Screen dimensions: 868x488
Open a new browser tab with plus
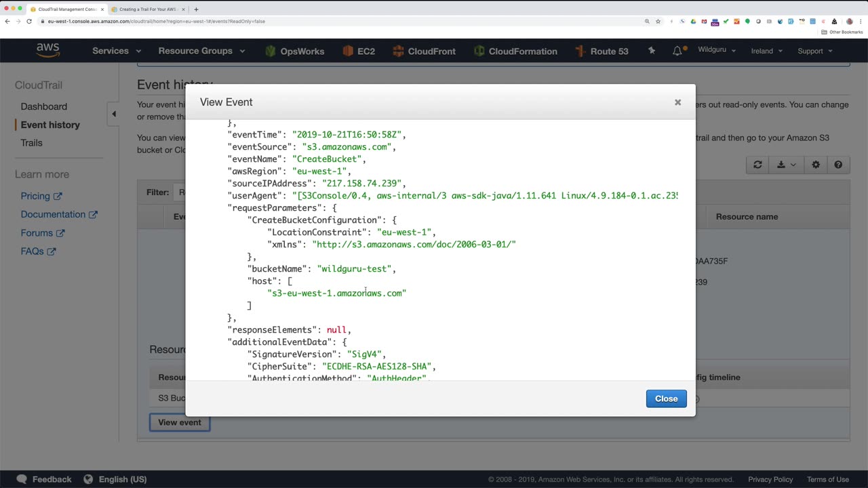coord(196,9)
